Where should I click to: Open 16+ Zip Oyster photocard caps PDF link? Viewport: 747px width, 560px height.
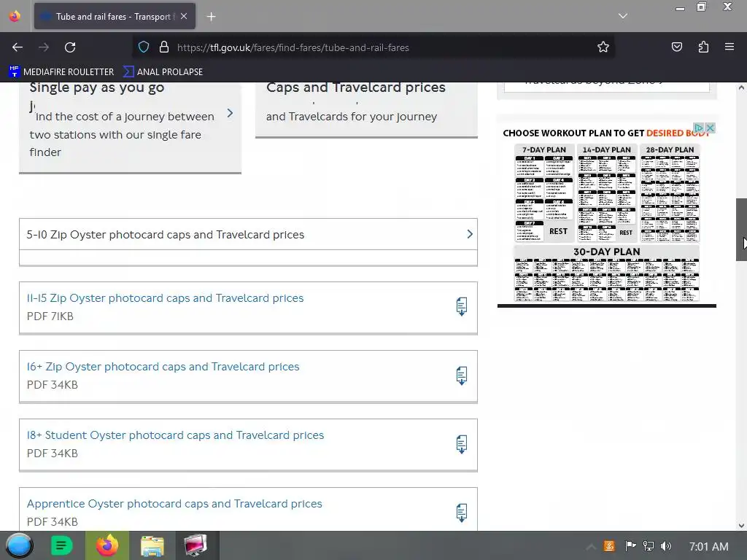(163, 367)
